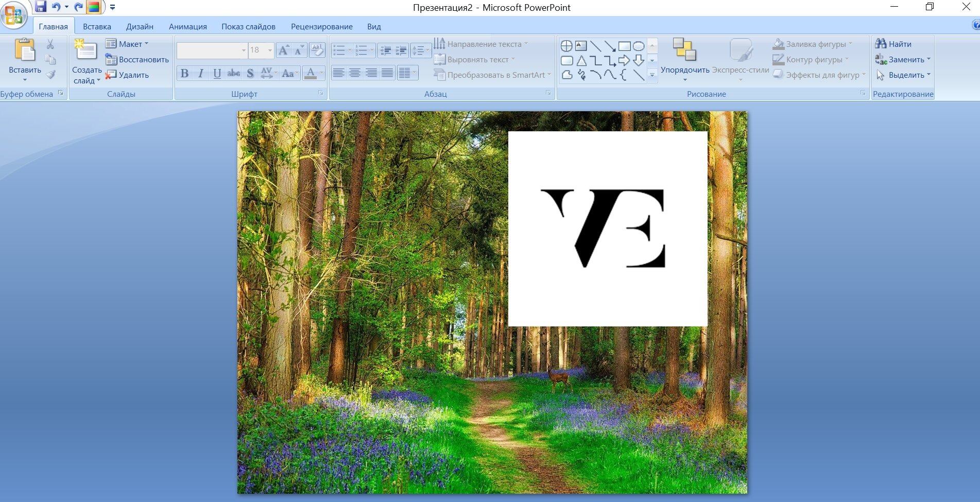Select the curve shape
This screenshot has height=502, width=980.
(610, 75)
